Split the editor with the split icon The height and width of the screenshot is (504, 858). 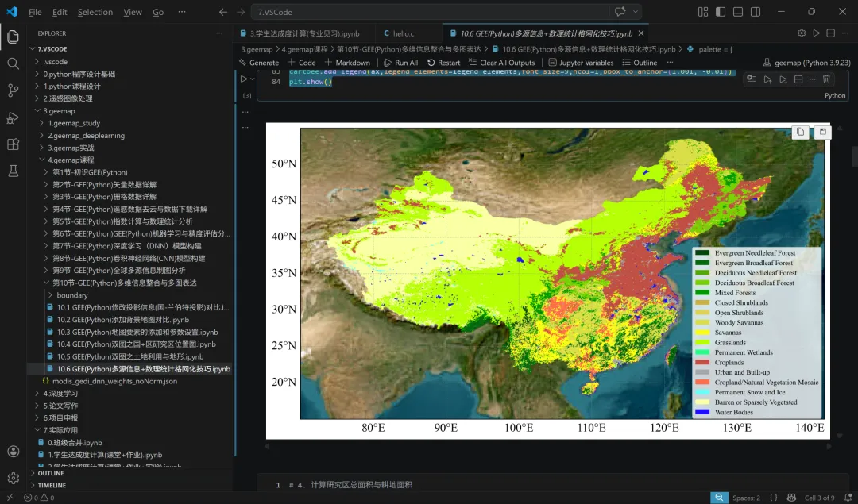pyautogui.click(x=831, y=33)
